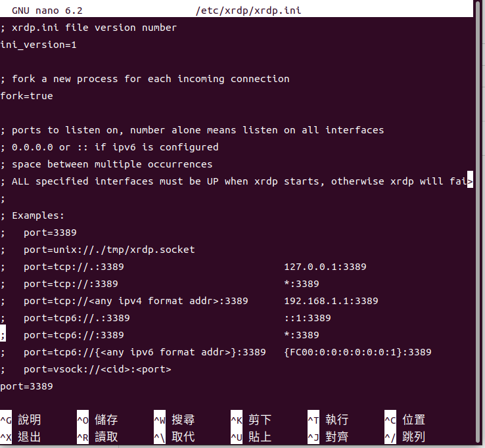Screen dimensions: 485x448
Task: Click the ^X exit shortcut label
Action: (x=21, y=437)
